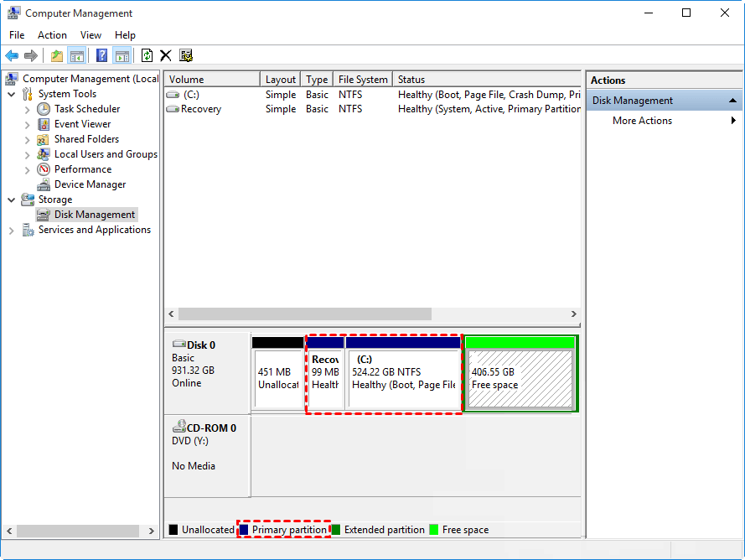Click the Disk Management drive icon

coord(44,215)
